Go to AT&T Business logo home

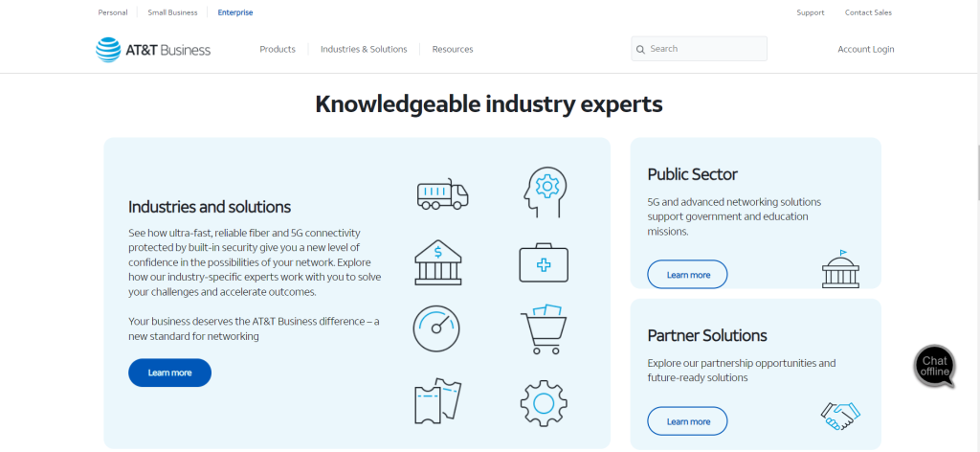pos(153,50)
